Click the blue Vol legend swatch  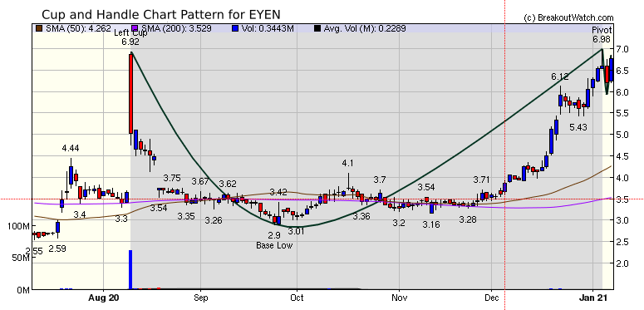[234, 28]
